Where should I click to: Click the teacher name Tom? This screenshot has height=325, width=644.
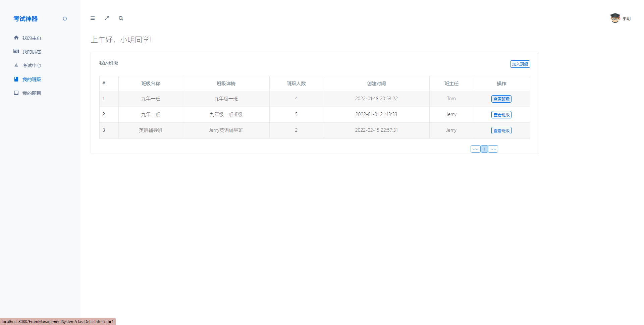pos(451,99)
